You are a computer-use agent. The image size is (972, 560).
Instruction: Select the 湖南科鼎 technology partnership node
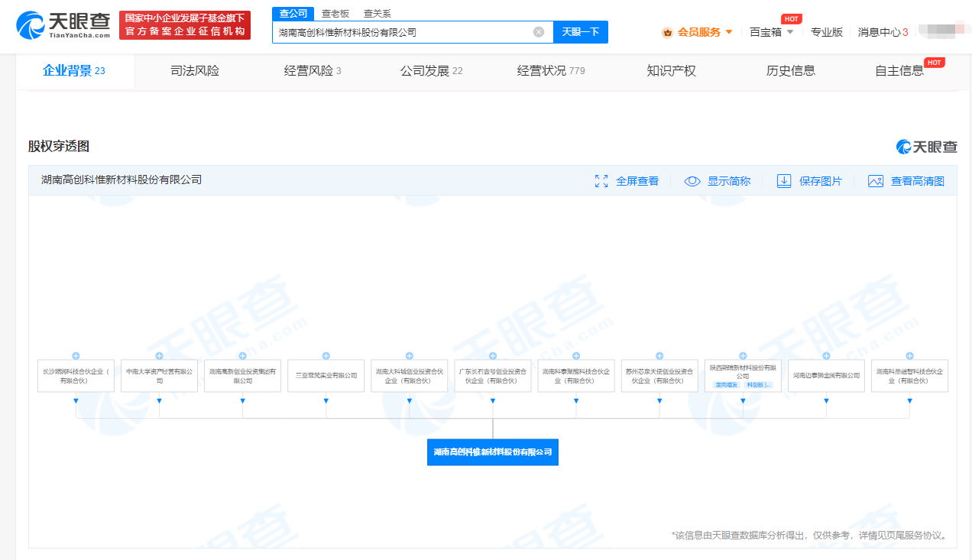(x=909, y=376)
